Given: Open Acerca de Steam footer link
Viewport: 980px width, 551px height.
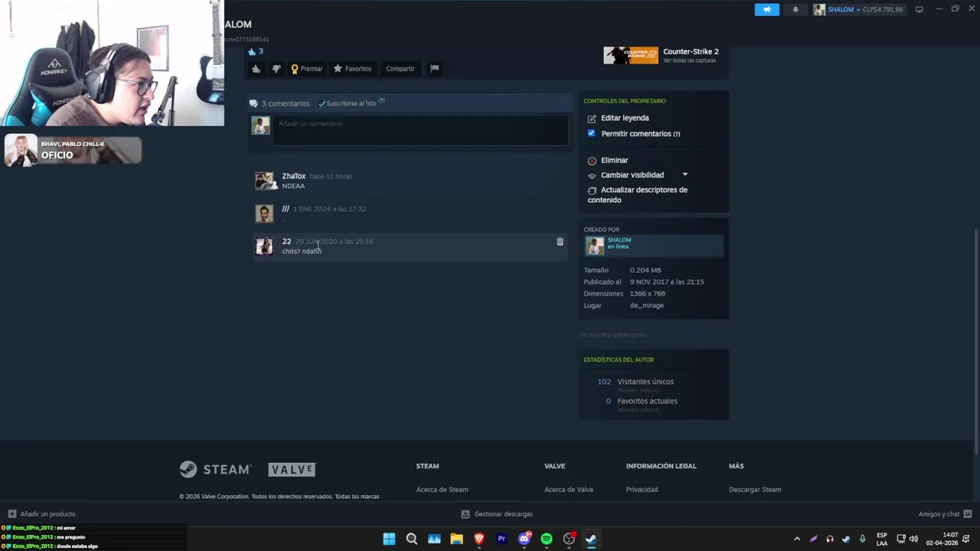Looking at the screenshot, I should coord(442,490).
